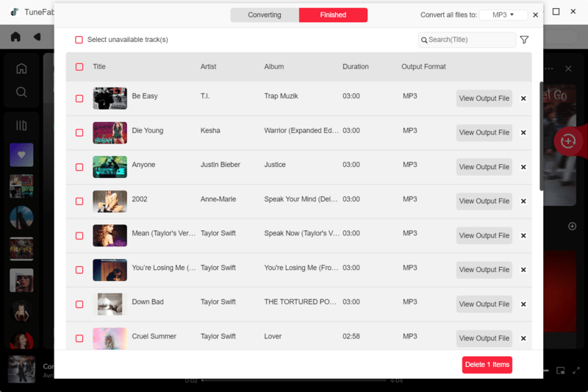
Task: Click the search magnifier icon in title field
Action: coord(424,40)
